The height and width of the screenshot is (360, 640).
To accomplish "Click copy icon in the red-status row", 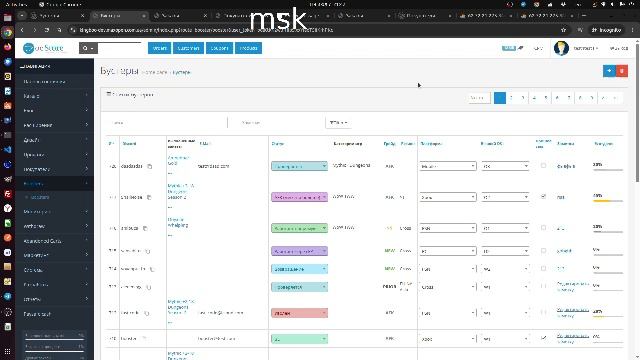I will [x=147, y=313].
